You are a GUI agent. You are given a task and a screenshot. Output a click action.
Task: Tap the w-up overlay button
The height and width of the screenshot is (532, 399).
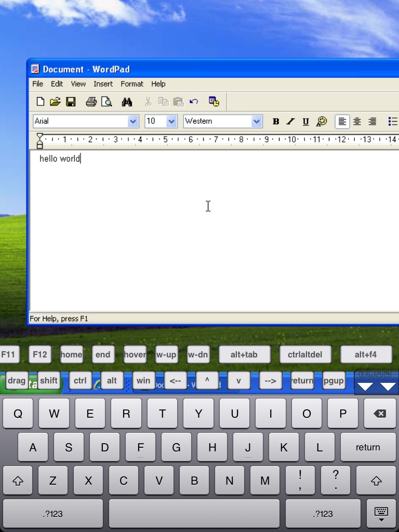tap(166, 354)
